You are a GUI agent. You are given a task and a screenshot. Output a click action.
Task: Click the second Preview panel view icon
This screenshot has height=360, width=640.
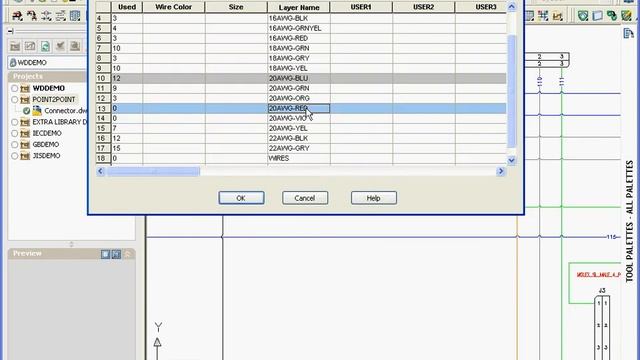(x=116, y=254)
